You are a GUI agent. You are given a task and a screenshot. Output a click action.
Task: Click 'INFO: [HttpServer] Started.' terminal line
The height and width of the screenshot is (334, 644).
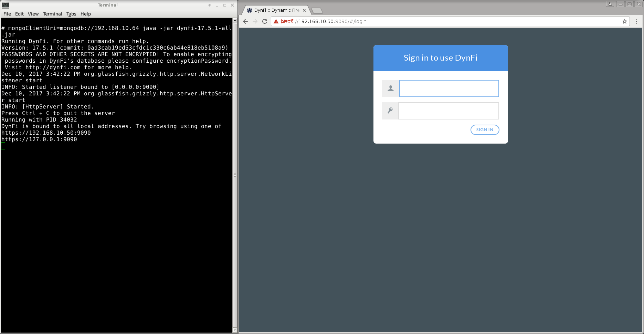[x=48, y=107]
